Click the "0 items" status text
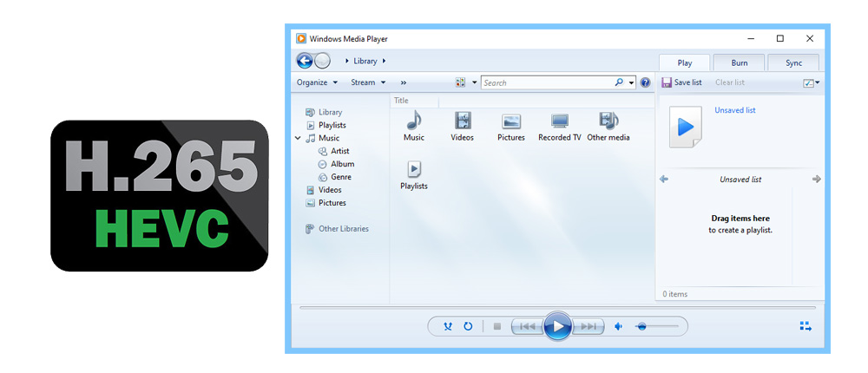This screenshot has height=373, width=868. tap(674, 294)
